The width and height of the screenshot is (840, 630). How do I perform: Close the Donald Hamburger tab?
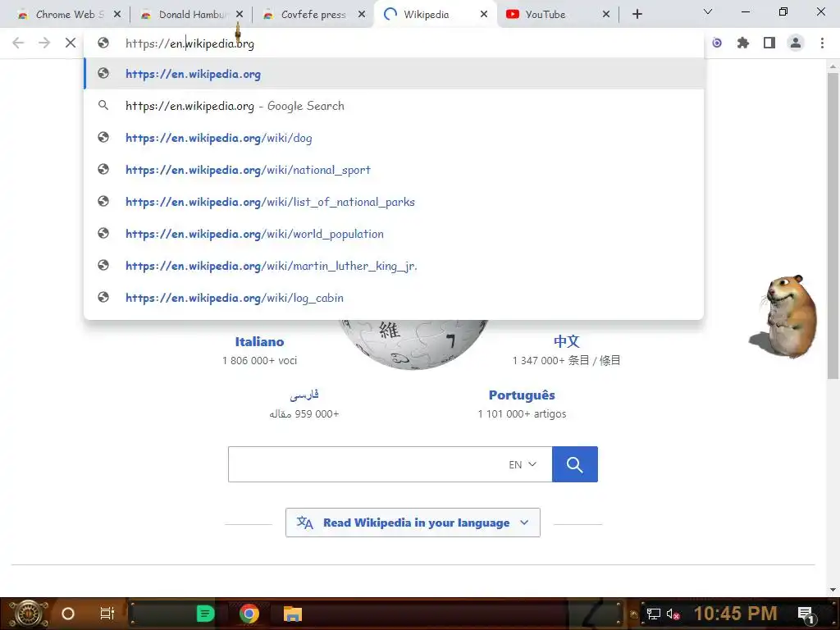(240, 15)
